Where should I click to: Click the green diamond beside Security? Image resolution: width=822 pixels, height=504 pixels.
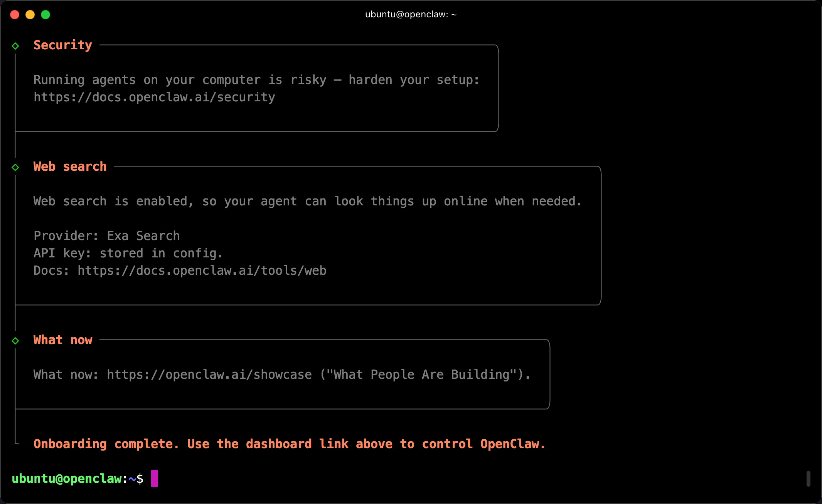[15, 46]
